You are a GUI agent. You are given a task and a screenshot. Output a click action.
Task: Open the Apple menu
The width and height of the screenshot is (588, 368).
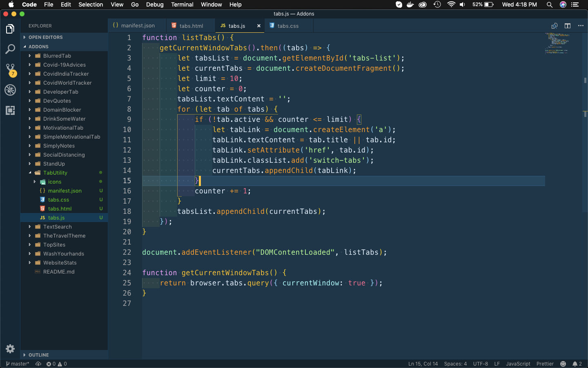coord(11,4)
